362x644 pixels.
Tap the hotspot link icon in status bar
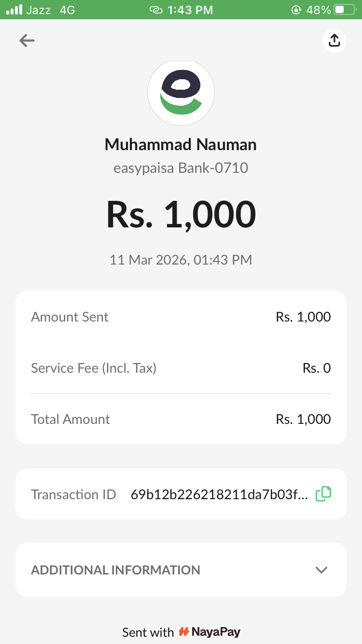click(156, 10)
